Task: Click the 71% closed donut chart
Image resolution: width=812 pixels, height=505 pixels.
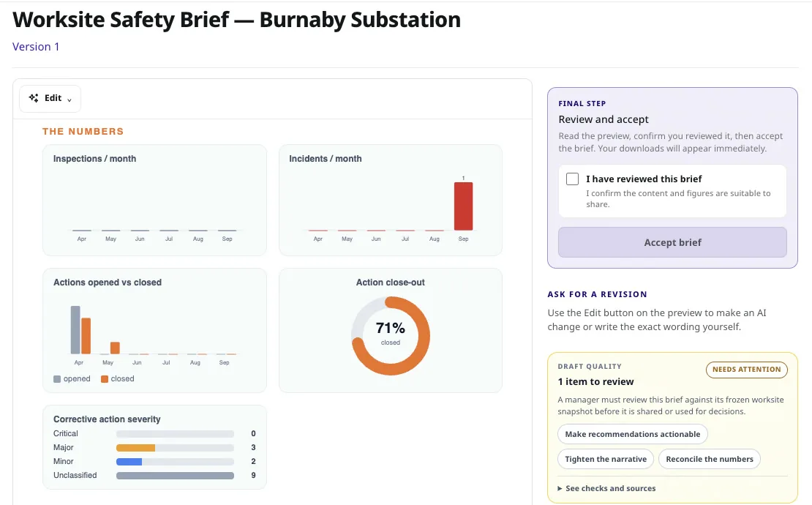Action: 391,336
